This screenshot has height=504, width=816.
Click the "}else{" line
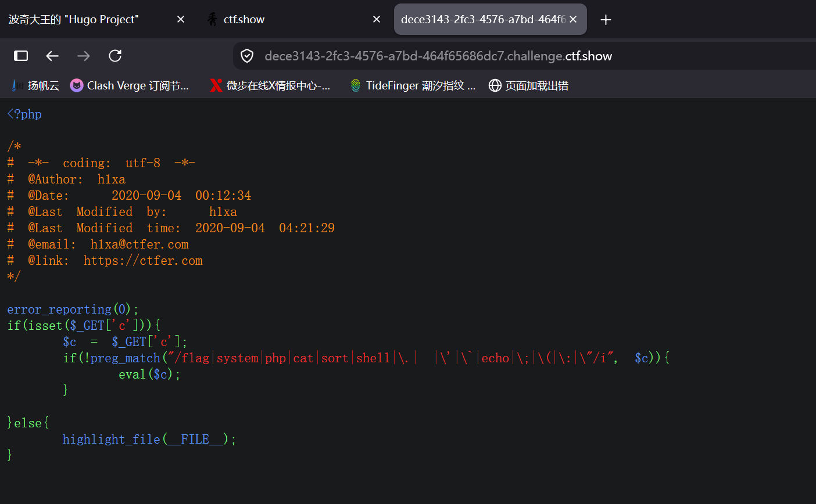(28, 423)
